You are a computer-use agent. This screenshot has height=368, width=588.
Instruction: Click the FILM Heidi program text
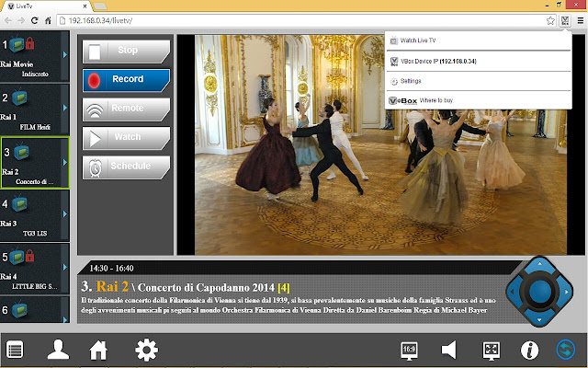pos(35,127)
